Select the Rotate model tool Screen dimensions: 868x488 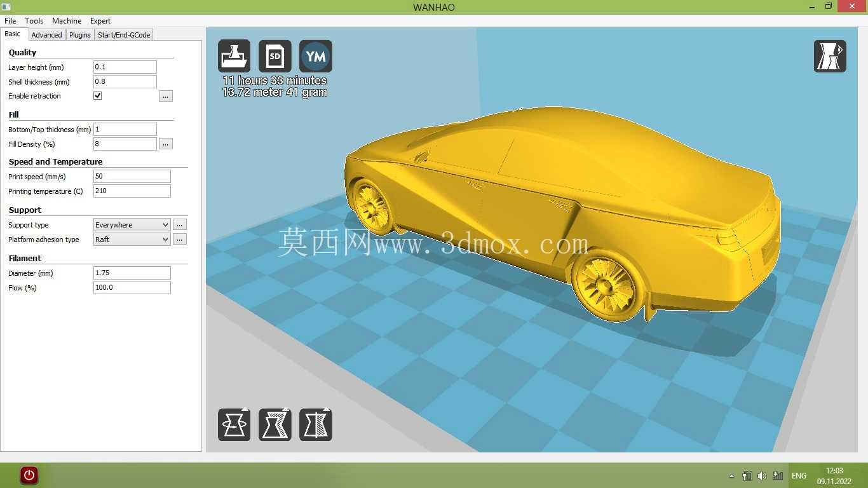(234, 424)
